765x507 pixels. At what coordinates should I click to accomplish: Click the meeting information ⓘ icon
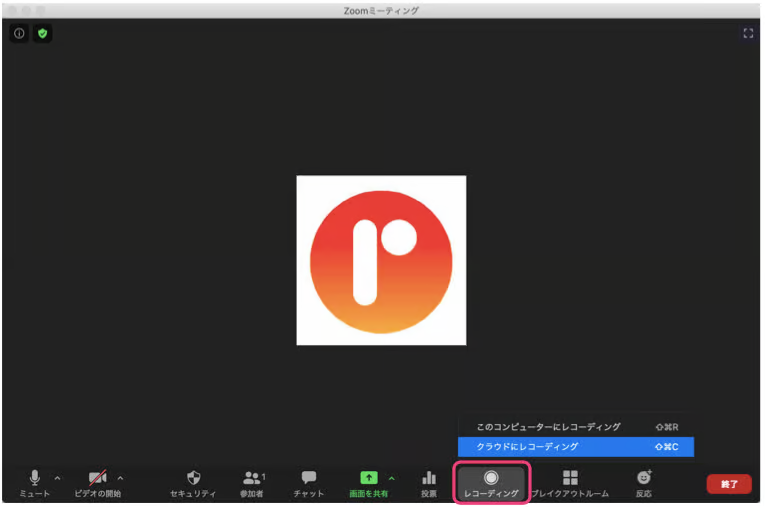tap(19, 34)
